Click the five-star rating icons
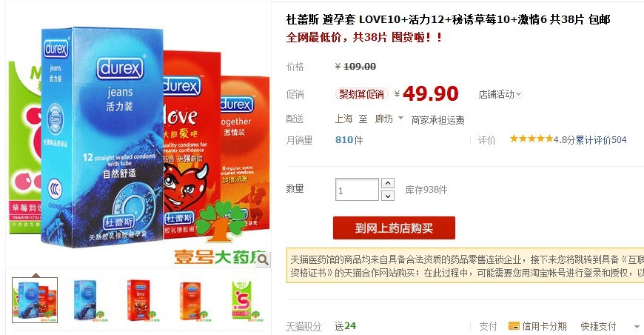The height and width of the screenshot is (335, 644). [531, 139]
